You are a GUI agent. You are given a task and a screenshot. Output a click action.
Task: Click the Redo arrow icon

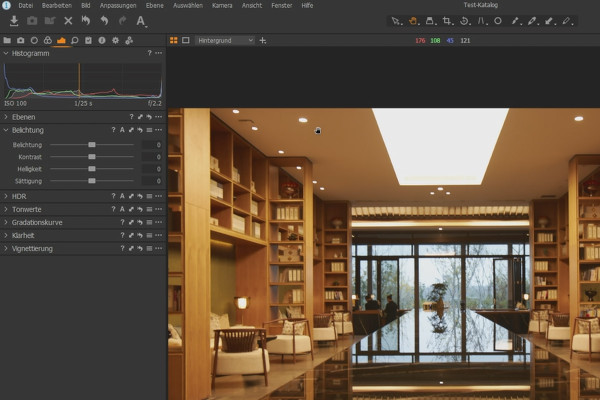coord(122,21)
